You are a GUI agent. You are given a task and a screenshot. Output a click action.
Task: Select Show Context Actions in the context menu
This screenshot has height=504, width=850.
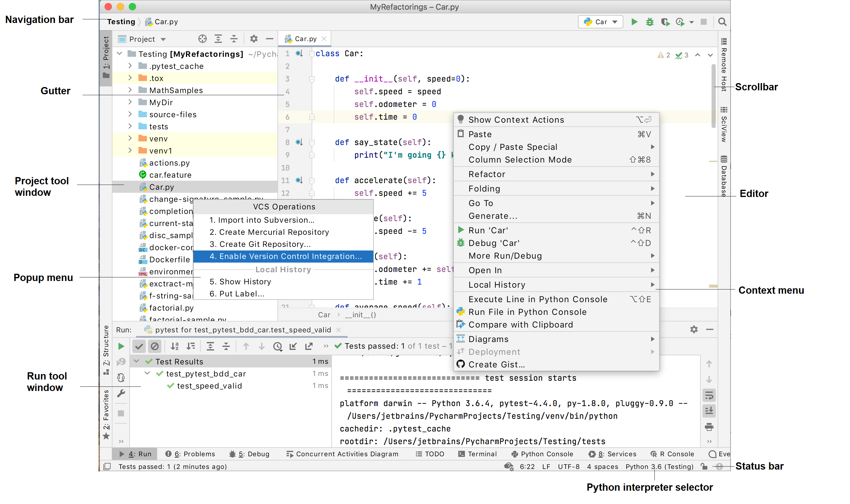coord(556,120)
